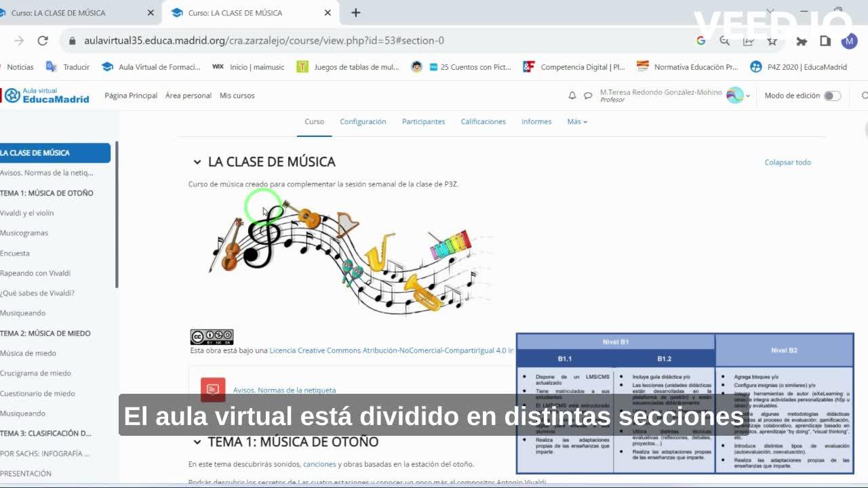Expand the Más dropdown menu
This screenshot has width=868, height=488.
577,122
